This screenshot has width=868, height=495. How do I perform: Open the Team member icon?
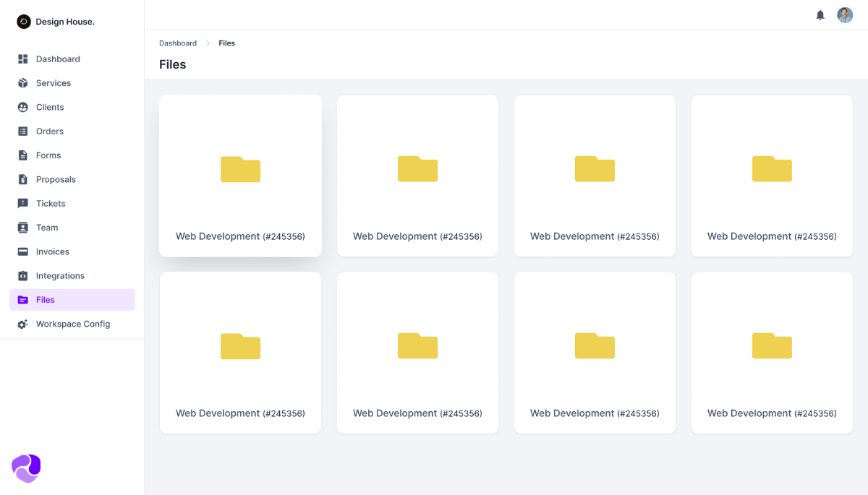tap(22, 227)
